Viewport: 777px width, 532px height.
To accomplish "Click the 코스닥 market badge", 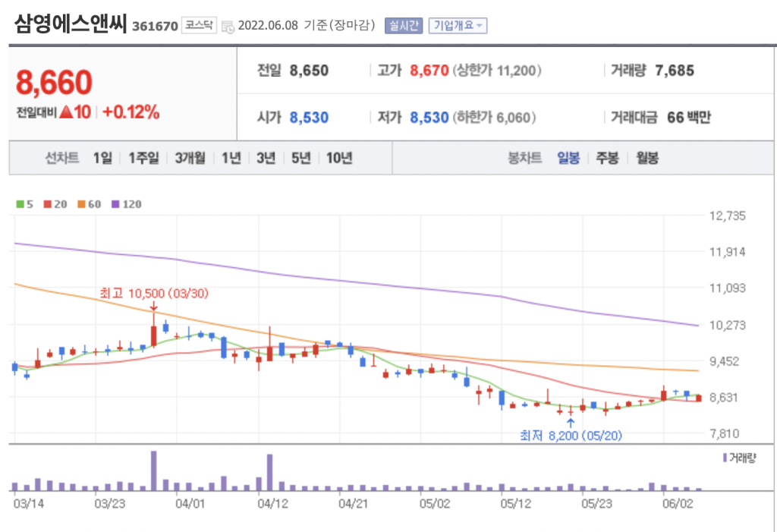I will (199, 26).
